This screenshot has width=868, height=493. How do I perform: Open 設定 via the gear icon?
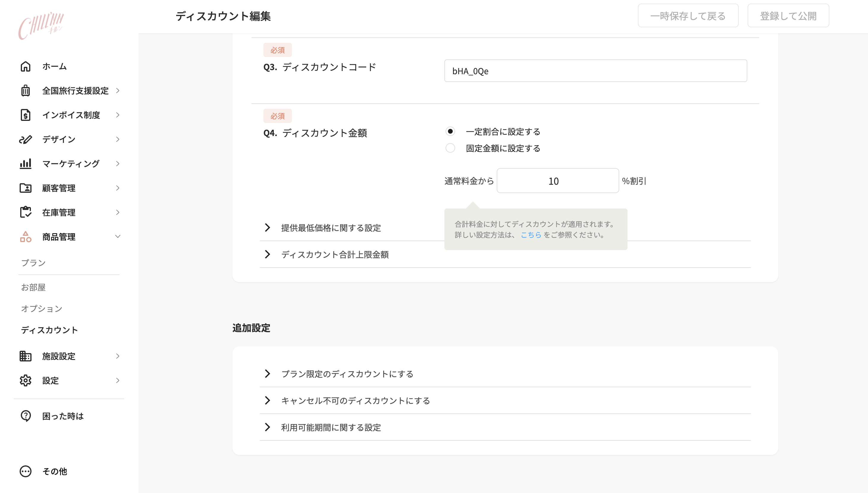(x=25, y=380)
